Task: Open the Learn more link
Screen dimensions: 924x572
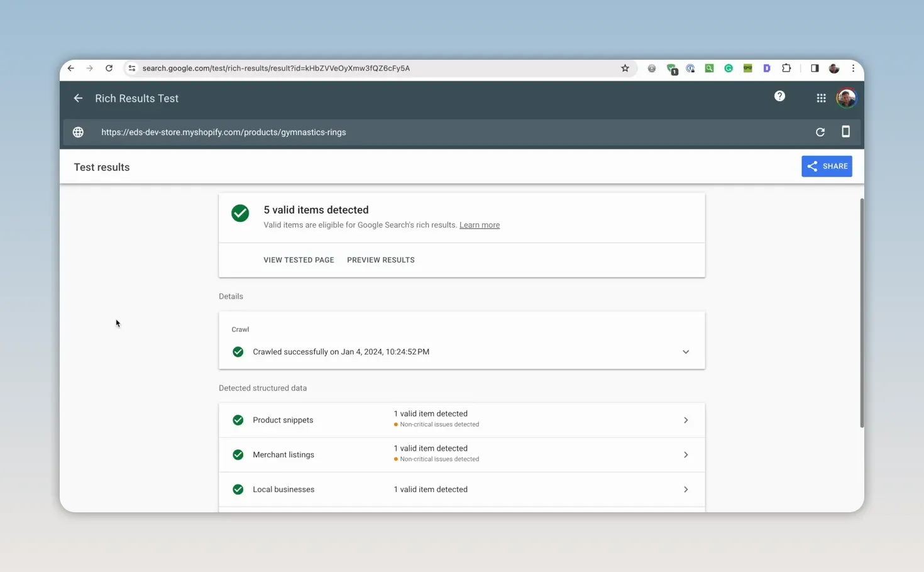Action: (480, 225)
